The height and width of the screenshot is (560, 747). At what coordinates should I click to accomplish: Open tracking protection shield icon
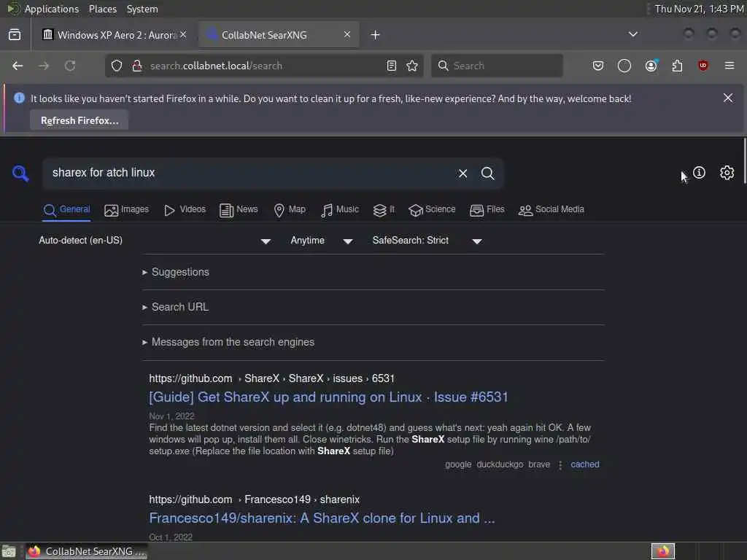[117, 66]
